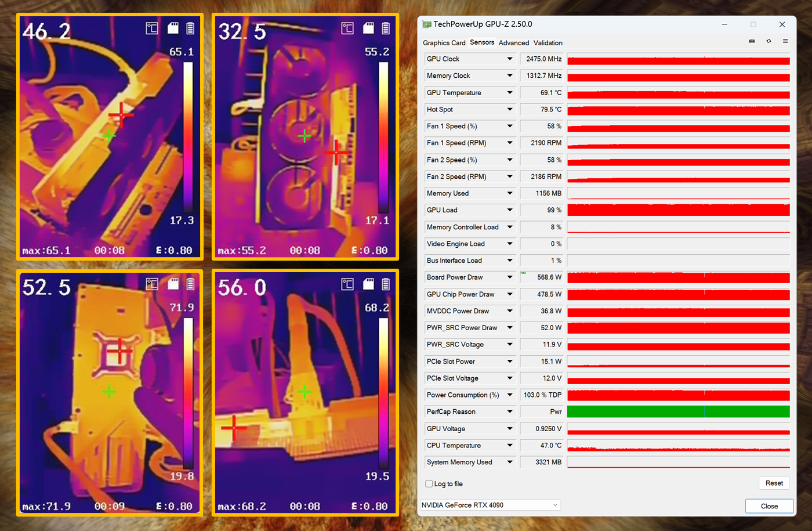Open the GPU Load sensor dropdown
The height and width of the screenshot is (531, 812).
[x=510, y=210]
